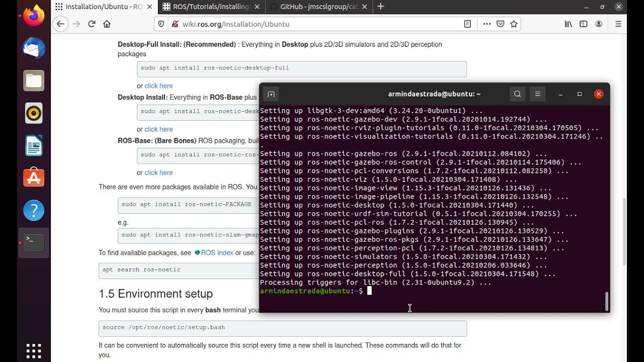Open tracking protection shield icon

point(161,24)
